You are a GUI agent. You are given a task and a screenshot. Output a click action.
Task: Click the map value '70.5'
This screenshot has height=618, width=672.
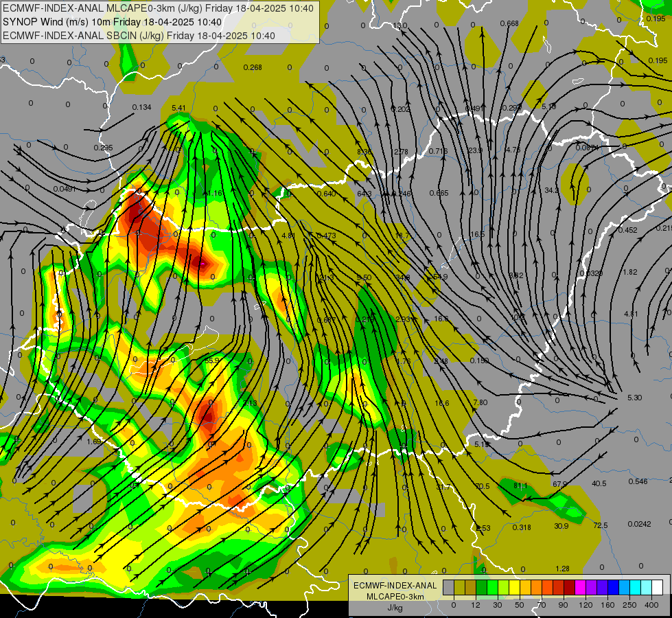(x=482, y=486)
